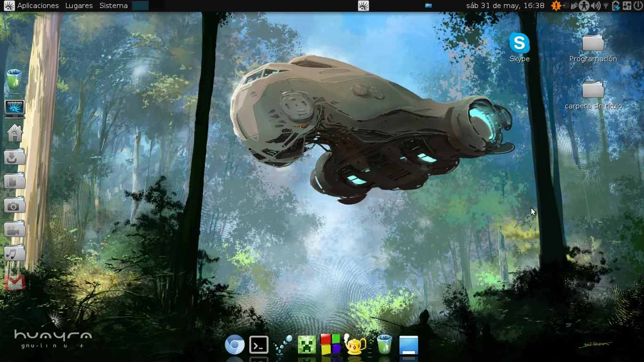Image resolution: width=644 pixels, height=362 pixels.
Task: Open the Home folder icon
Action: click(x=15, y=133)
